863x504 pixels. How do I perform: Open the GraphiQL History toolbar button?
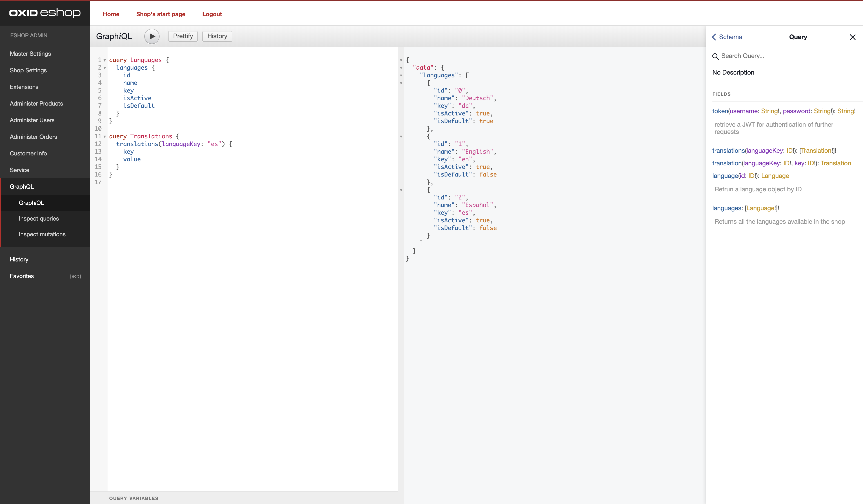(x=217, y=36)
